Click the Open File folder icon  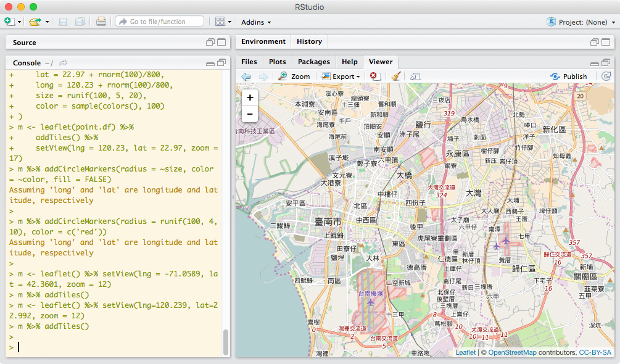35,22
